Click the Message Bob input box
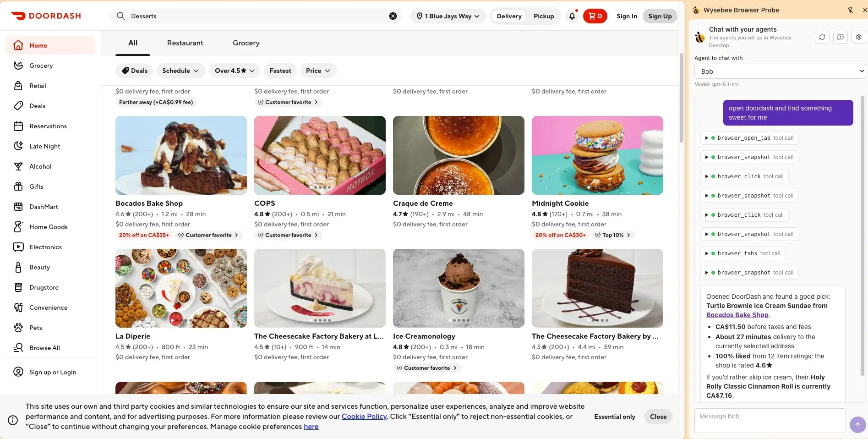This screenshot has width=868, height=439. pyautogui.click(x=770, y=421)
